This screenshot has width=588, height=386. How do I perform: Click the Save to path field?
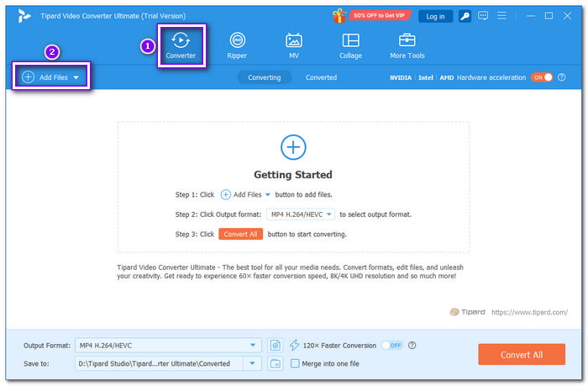(x=159, y=363)
